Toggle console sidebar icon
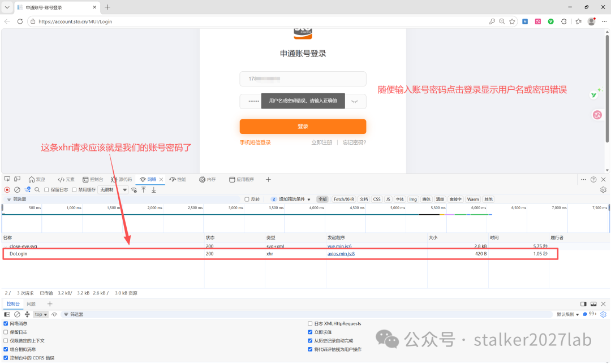This screenshot has width=611, height=364. click(7, 314)
